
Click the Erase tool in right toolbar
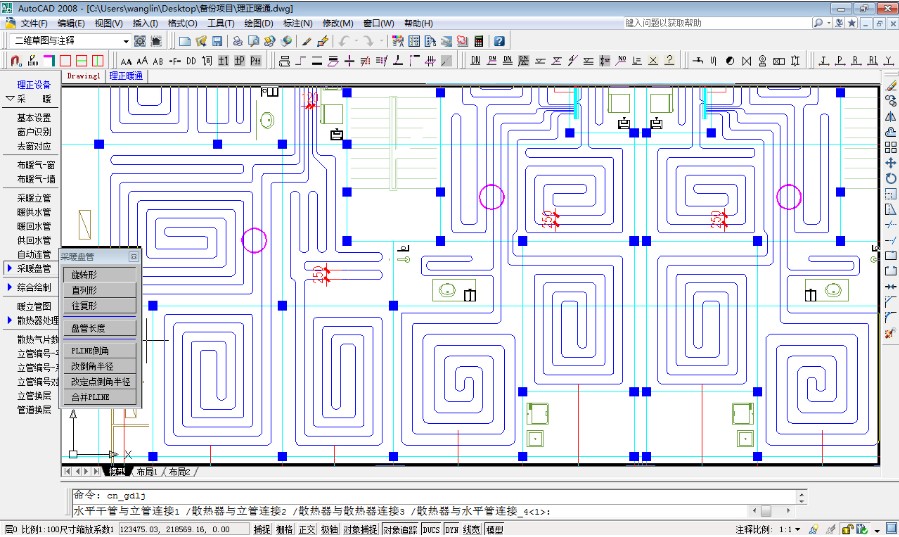890,86
